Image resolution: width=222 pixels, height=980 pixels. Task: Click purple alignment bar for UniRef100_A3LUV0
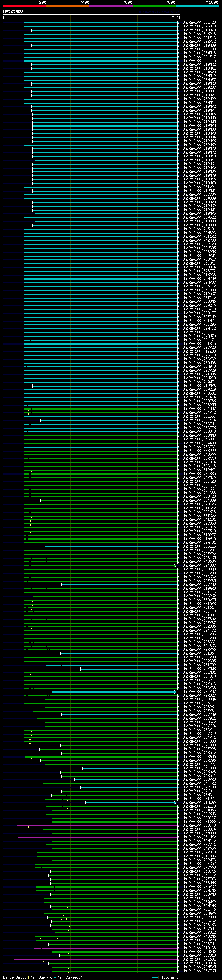99,837
